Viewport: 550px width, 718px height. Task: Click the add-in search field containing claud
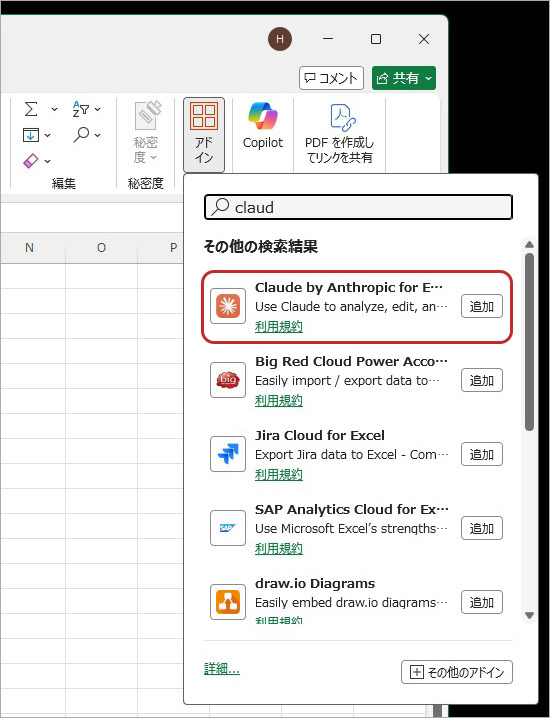pos(358,207)
